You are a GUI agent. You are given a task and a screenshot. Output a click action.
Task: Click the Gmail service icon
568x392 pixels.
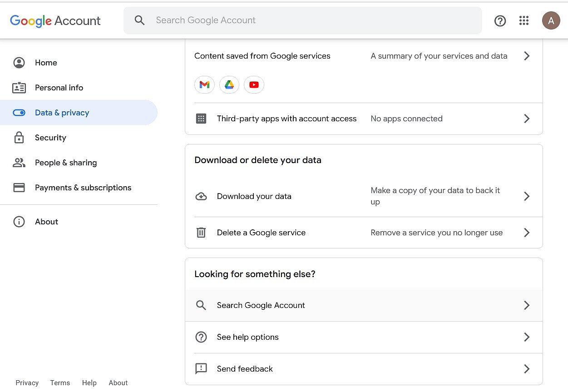[205, 84]
